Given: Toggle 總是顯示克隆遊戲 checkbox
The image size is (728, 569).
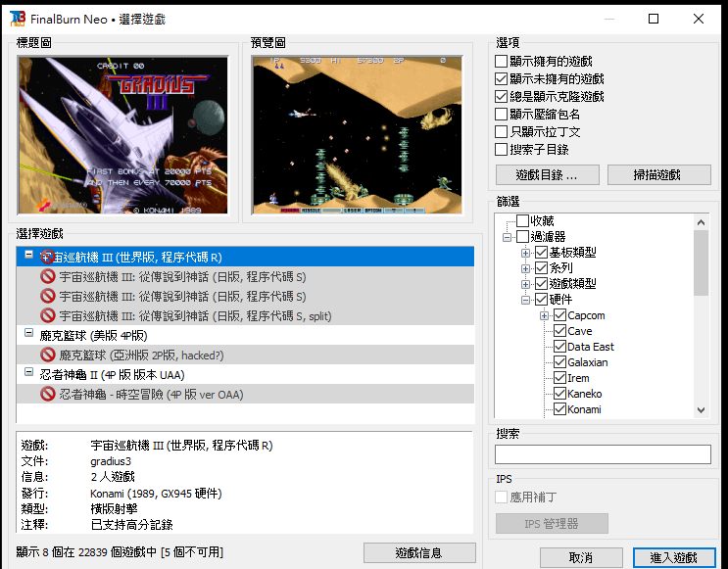Looking at the screenshot, I should tap(501, 97).
